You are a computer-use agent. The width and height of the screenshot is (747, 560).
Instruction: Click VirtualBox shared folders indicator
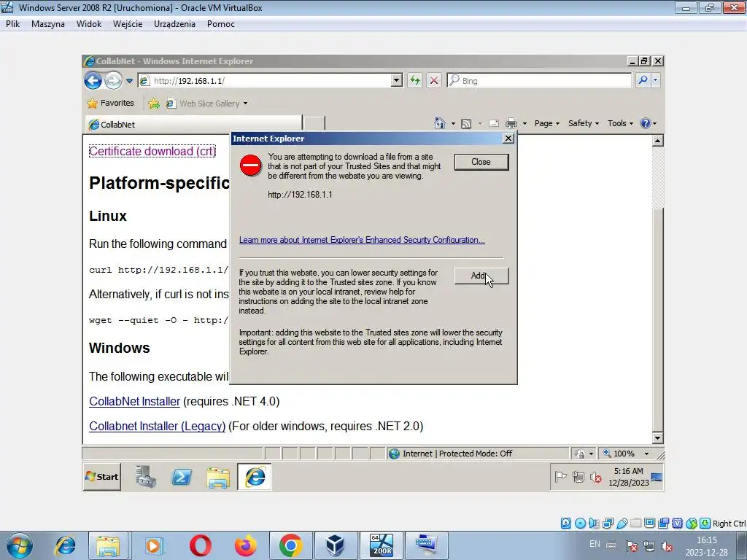(635, 524)
